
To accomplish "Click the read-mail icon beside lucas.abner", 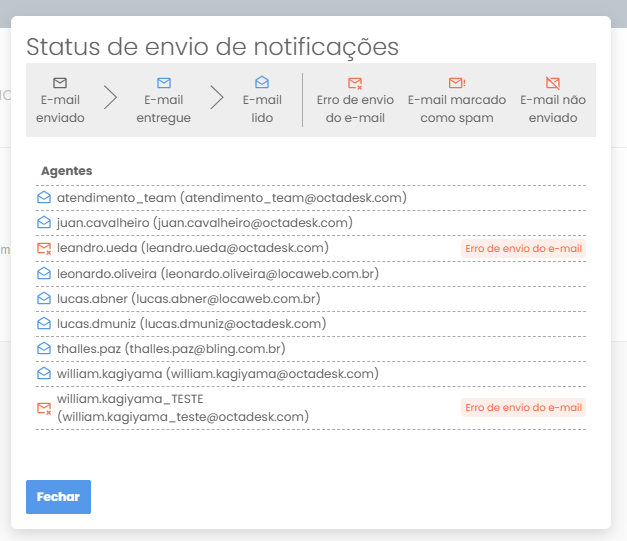I will pyautogui.click(x=44, y=299).
